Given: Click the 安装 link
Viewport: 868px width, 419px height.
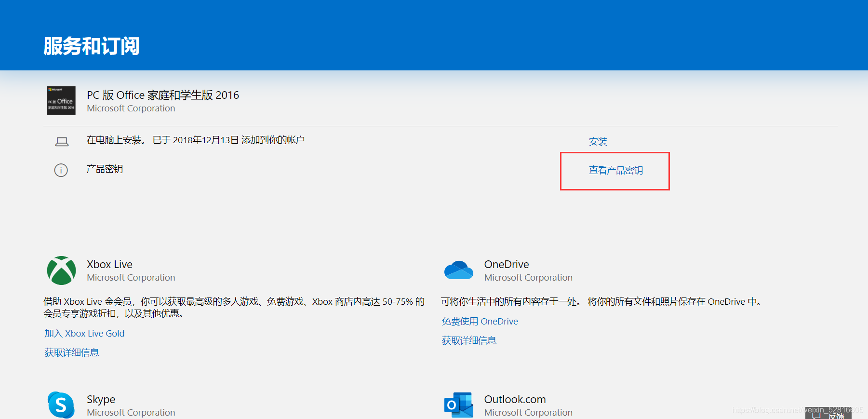Looking at the screenshot, I should point(598,141).
